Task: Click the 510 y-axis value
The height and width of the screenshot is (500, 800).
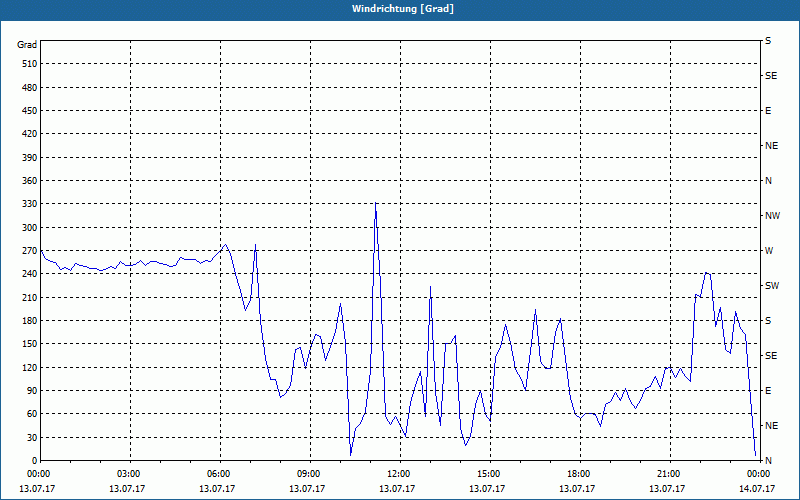Action: pos(30,64)
